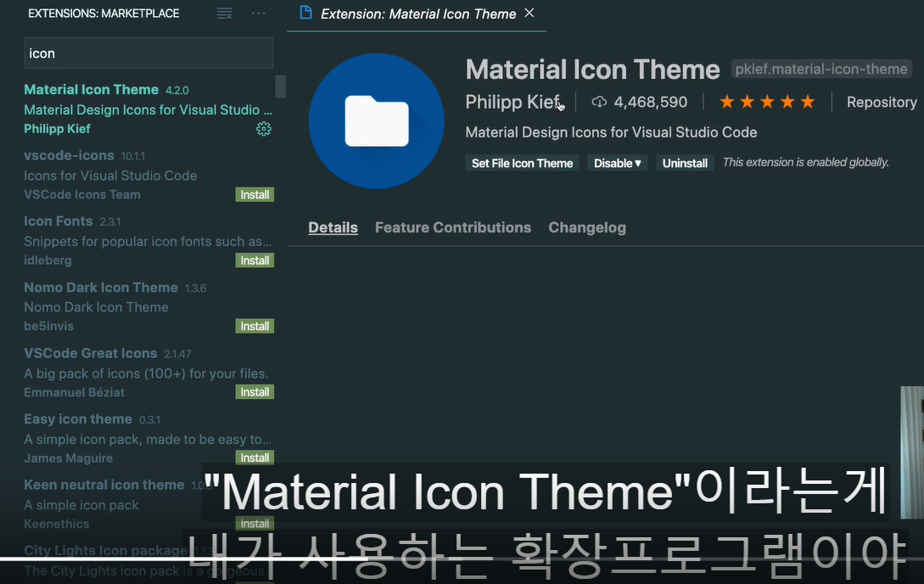Install VSCode Great Icons extension
The height and width of the screenshot is (584, 924).
tap(255, 392)
